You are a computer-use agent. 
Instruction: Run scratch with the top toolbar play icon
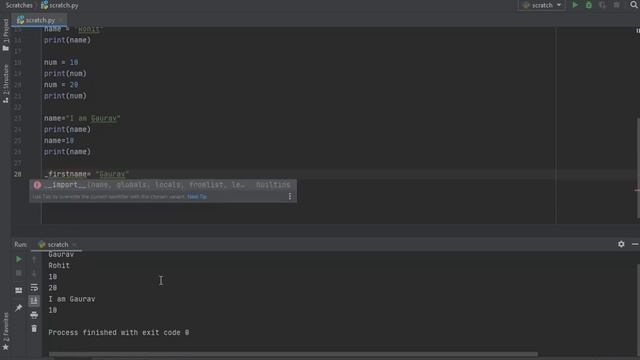(575, 5)
